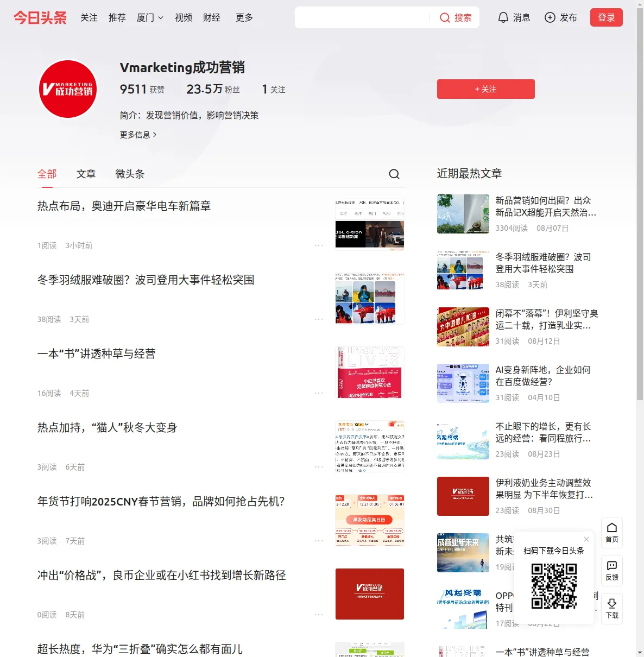The image size is (644, 657).
Task: Expand the 厦门 city dropdown
Action: [150, 17]
